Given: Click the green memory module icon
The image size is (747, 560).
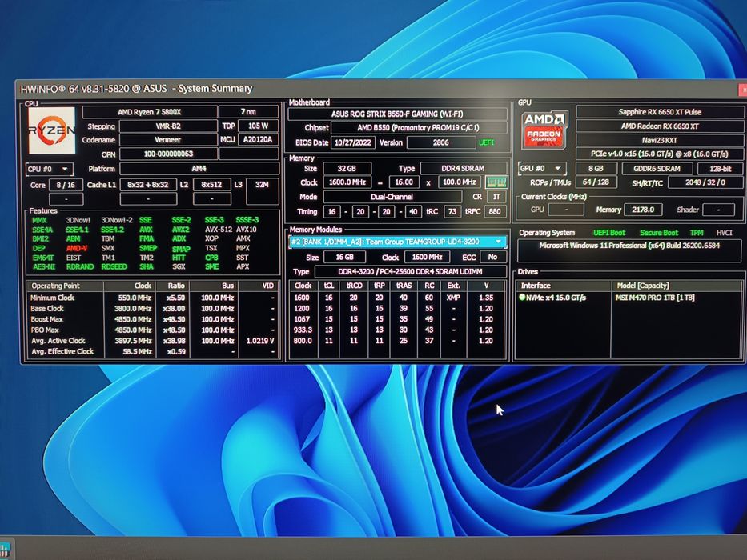Looking at the screenshot, I should (x=496, y=182).
